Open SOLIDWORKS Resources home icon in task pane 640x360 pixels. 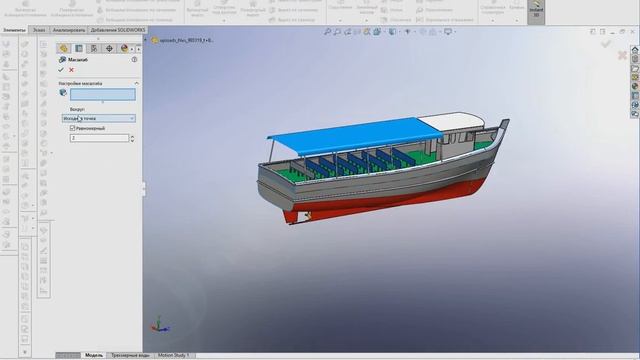pos(635,49)
